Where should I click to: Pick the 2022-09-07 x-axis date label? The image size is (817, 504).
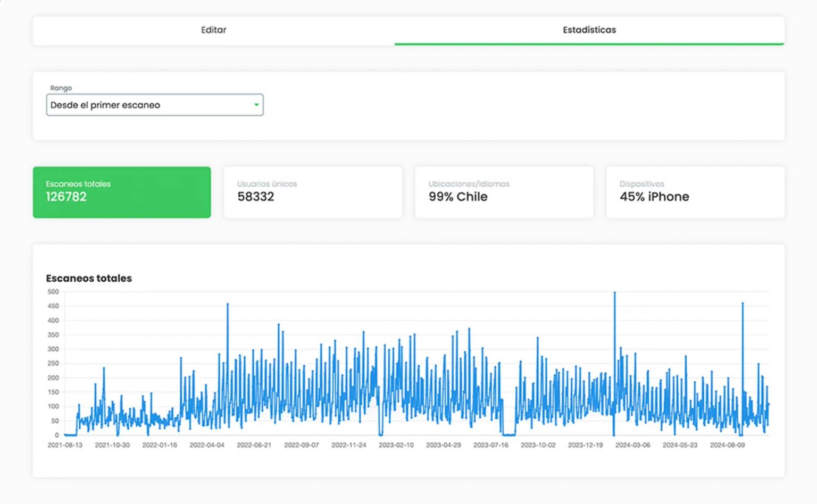tap(302, 445)
